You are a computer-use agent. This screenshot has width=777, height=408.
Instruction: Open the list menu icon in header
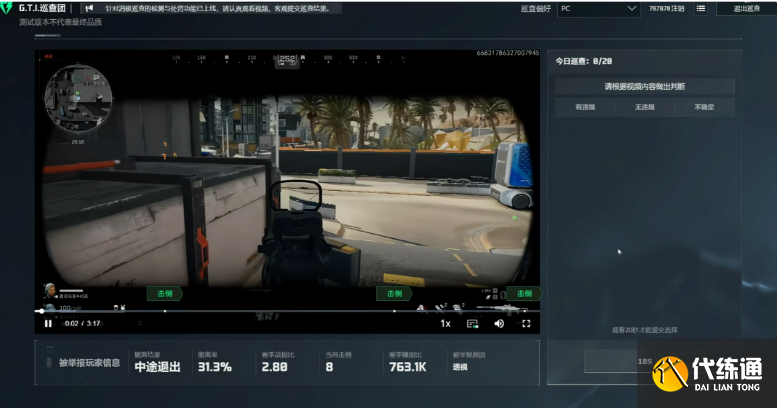click(x=701, y=8)
